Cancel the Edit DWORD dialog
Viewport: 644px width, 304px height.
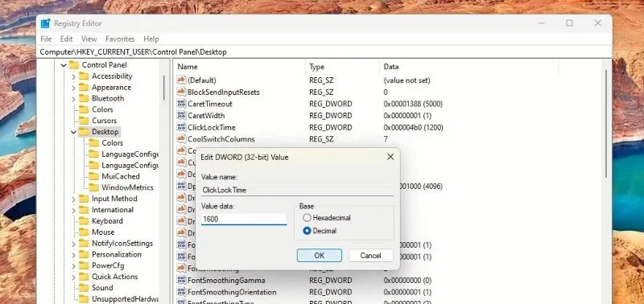tap(370, 255)
